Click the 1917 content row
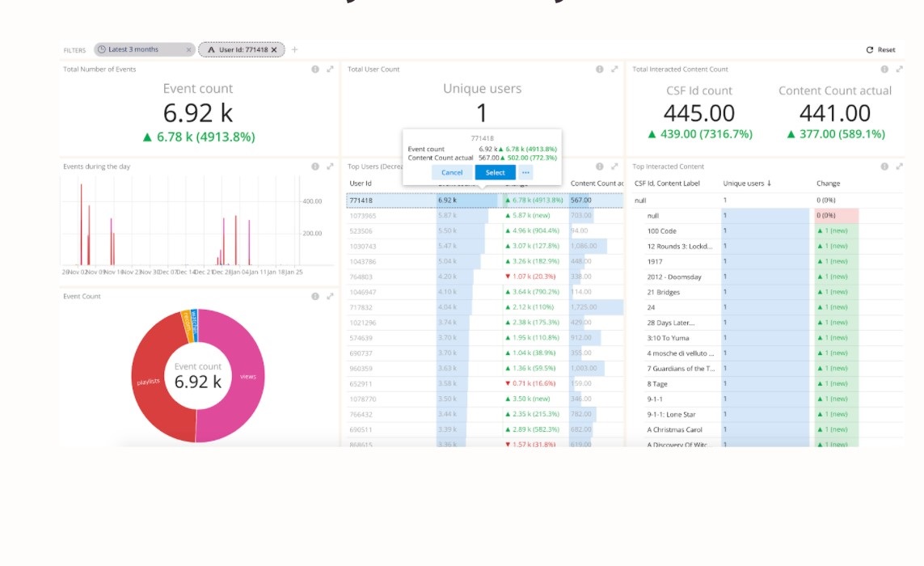The width and height of the screenshot is (924, 566). [x=768, y=262]
